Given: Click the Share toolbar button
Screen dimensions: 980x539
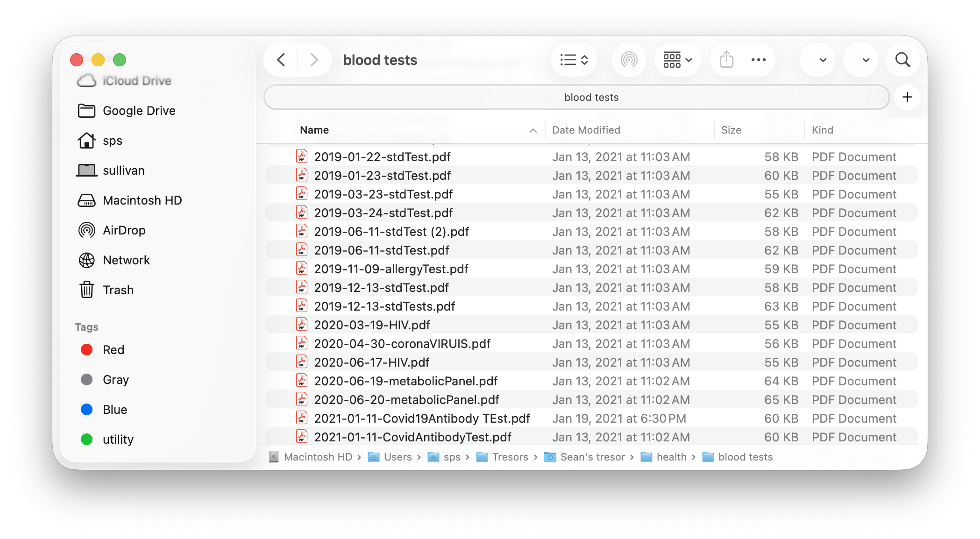Looking at the screenshot, I should 726,60.
